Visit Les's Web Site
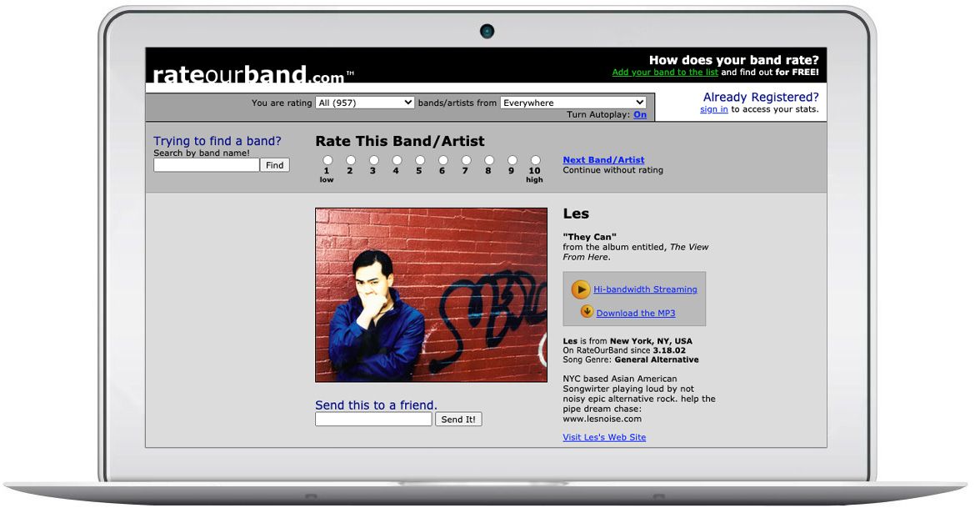The image size is (980, 508). (605, 436)
